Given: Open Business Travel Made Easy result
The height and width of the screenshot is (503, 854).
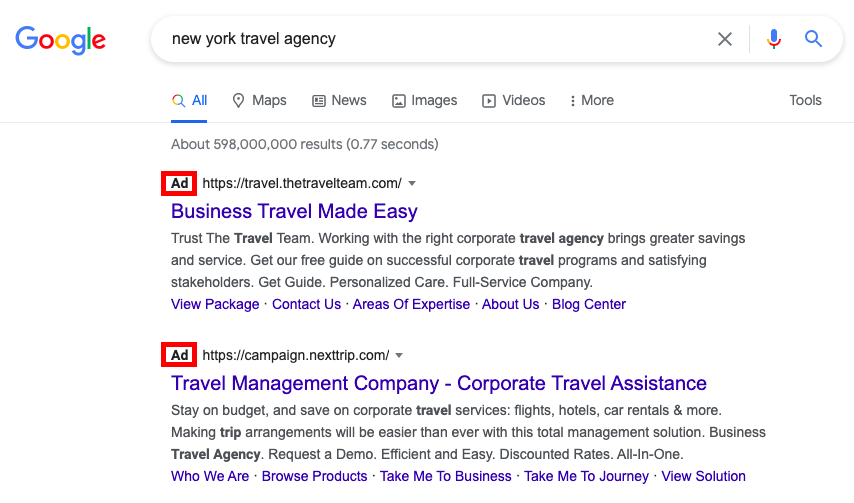Looking at the screenshot, I should [294, 211].
